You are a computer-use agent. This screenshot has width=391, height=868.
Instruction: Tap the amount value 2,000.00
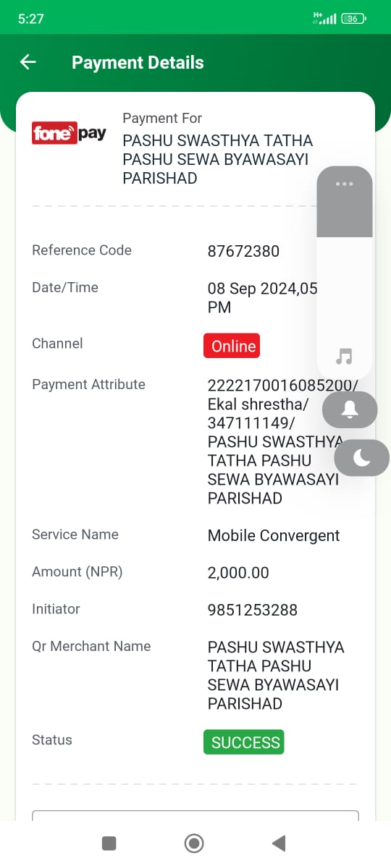click(238, 573)
